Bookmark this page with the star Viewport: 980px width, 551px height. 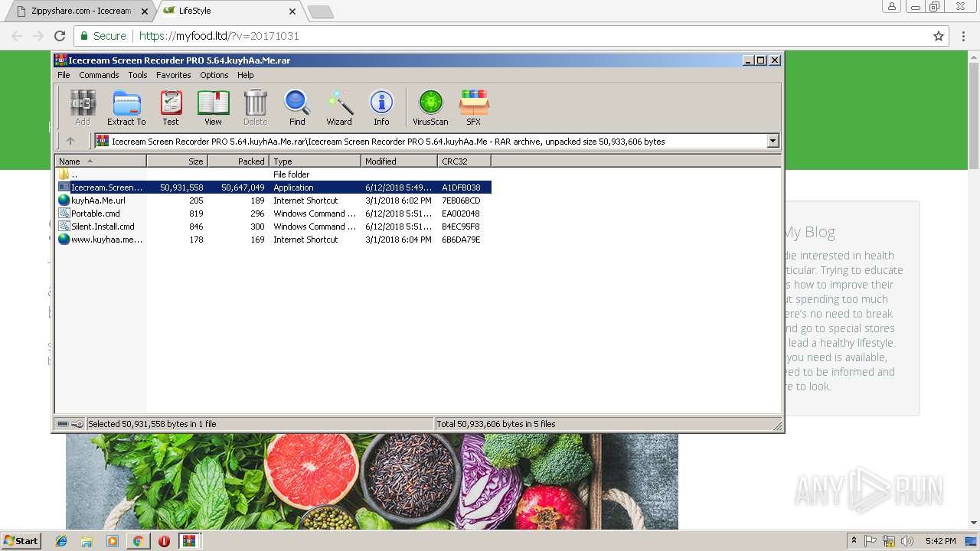click(938, 36)
